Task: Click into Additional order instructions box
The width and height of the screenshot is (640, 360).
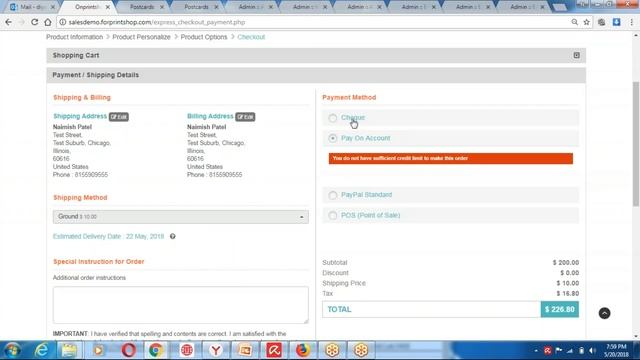Action: coord(180,304)
